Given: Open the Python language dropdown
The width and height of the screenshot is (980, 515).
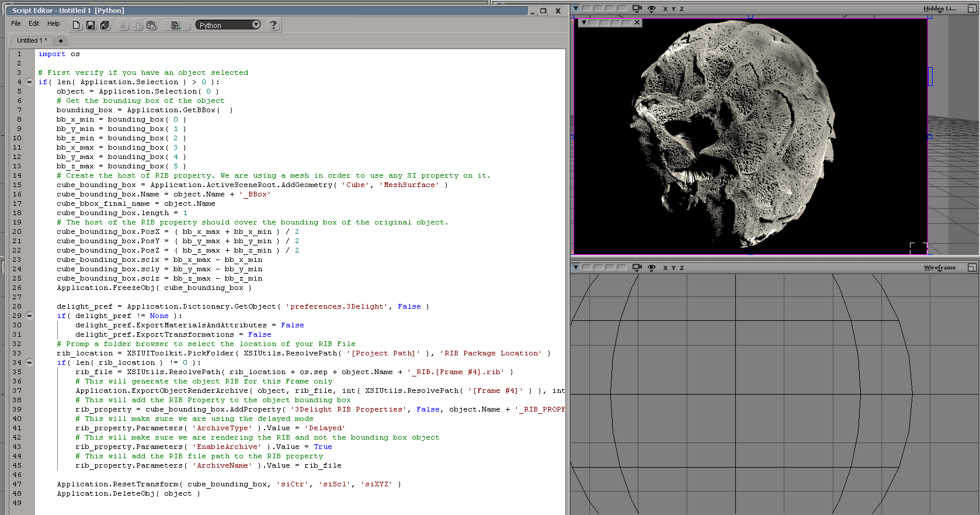Looking at the screenshot, I should pos(228,25).
